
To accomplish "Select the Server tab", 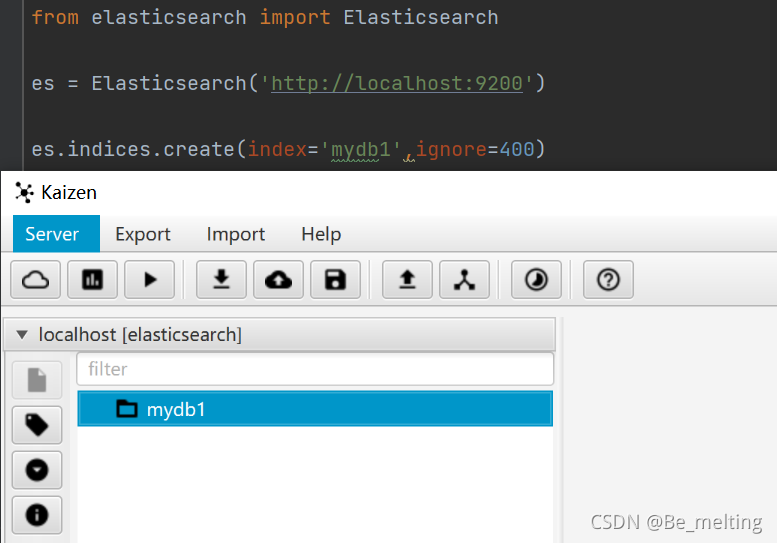I will point(56,234).
